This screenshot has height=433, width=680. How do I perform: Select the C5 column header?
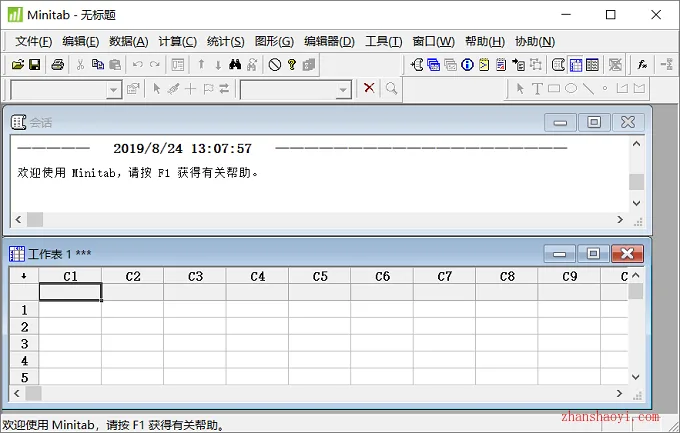tap(320, 276)
